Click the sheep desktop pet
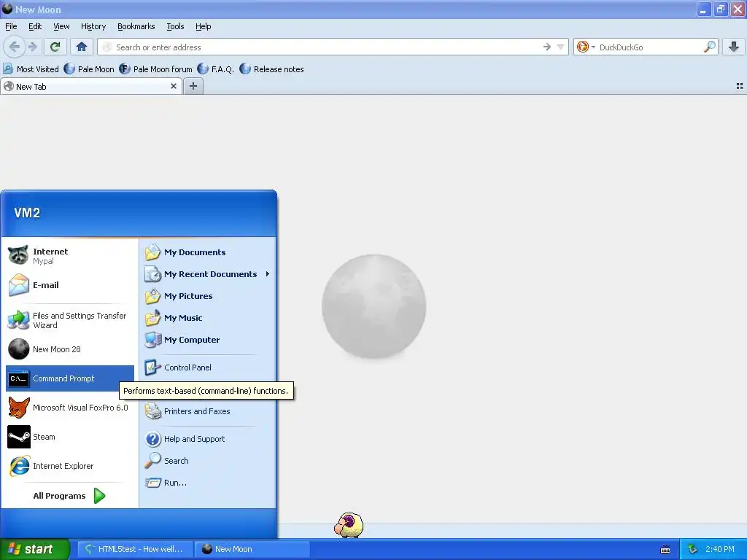 349,525
